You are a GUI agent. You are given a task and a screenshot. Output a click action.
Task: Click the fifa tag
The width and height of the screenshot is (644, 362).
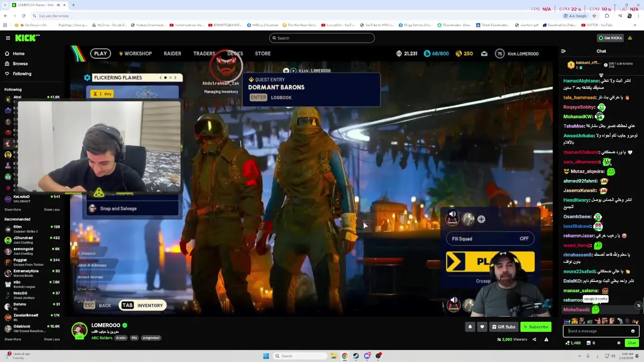(x=134, y=338)
